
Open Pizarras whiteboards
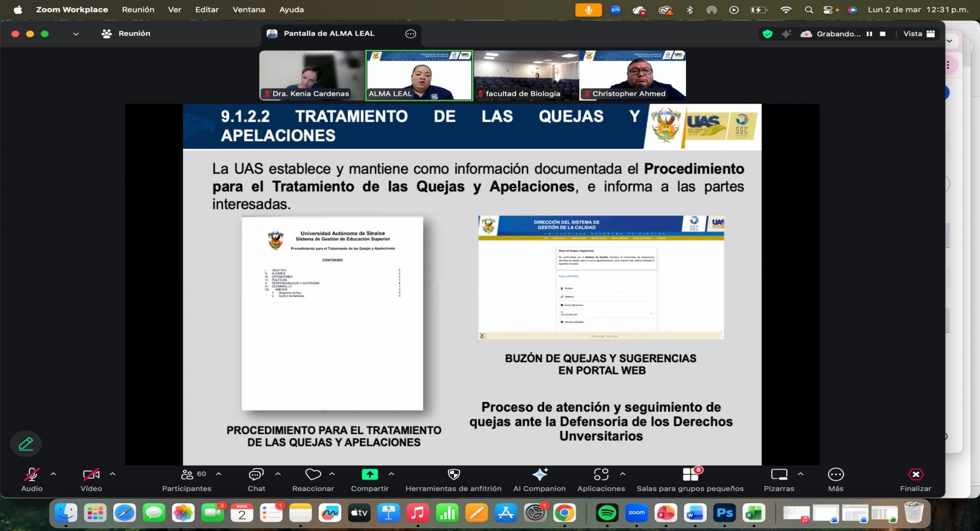(x=779, y=479)
